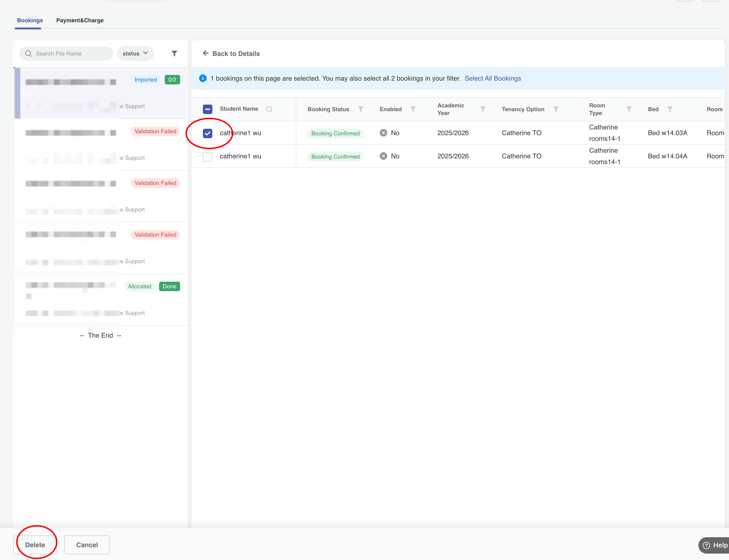Click the back arrow beside Back to Details
Viewport: 729px width, 560px height.
tap(205, 53)
